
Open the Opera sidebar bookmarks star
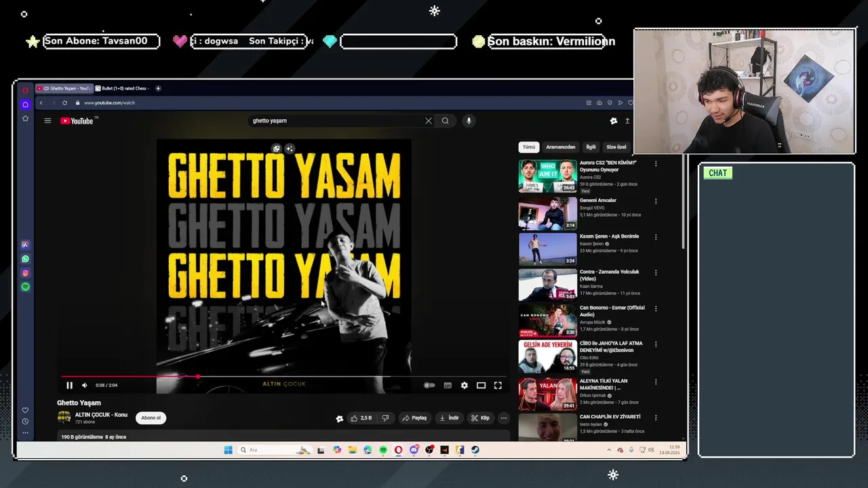[x=25, y=119]
